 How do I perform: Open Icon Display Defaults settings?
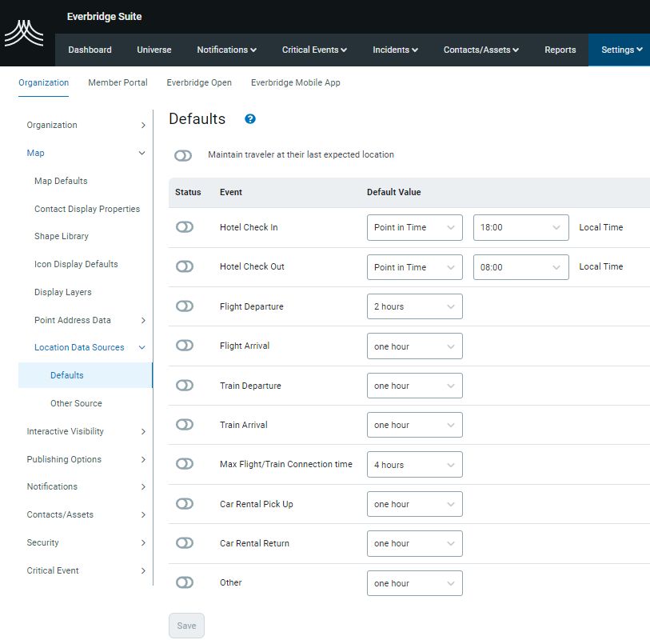[x=76, y=264]
